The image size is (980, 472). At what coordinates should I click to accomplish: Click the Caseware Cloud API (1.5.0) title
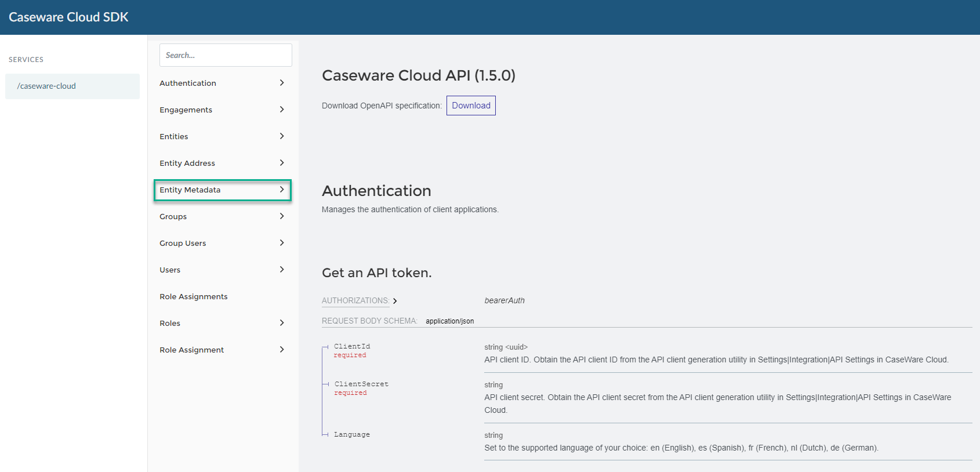coord(419,75)
